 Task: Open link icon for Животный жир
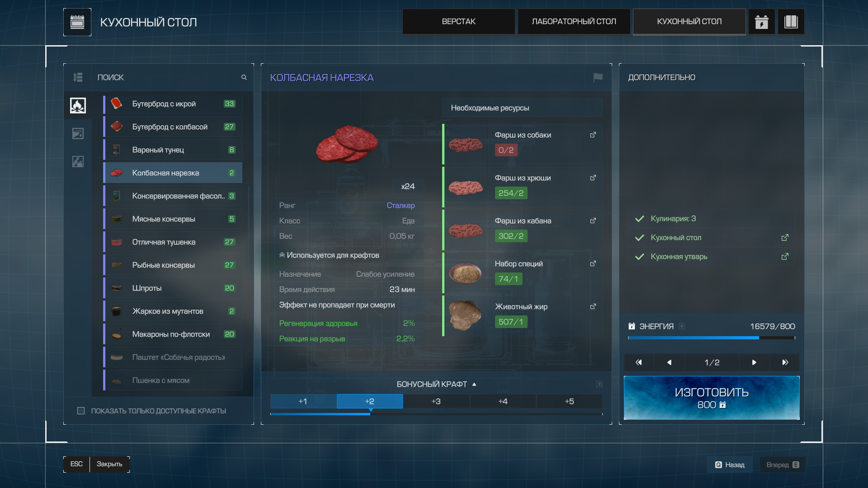coord(593,306)
